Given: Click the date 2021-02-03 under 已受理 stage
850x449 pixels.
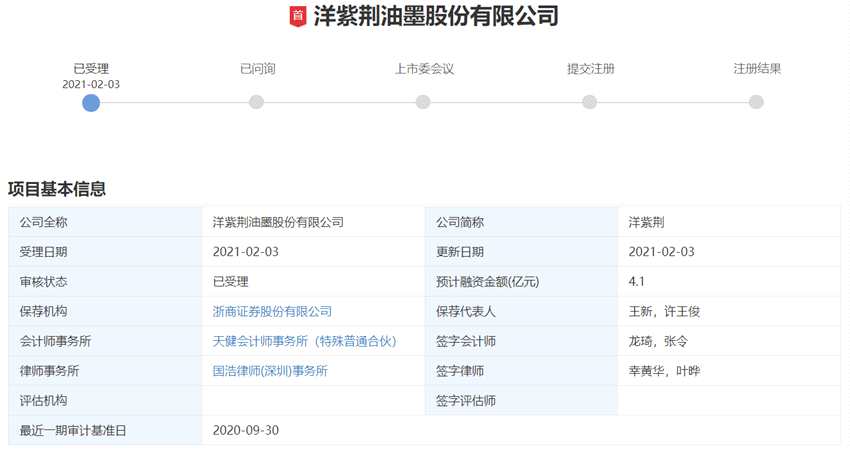Looking at the screenshot, I should pos(91,84).
